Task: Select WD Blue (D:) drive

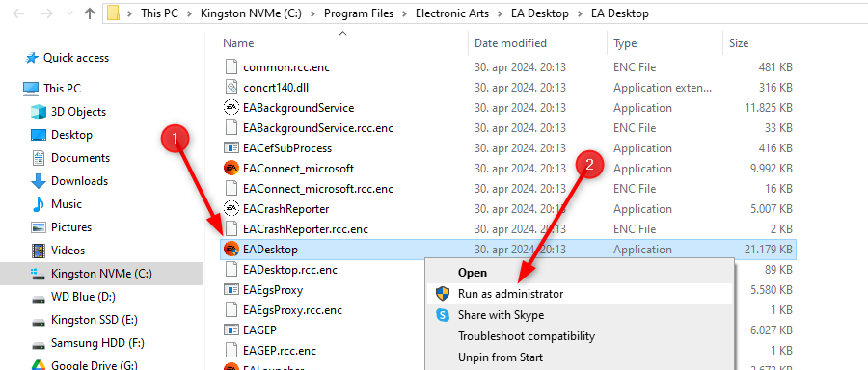Action: point(83,297)
